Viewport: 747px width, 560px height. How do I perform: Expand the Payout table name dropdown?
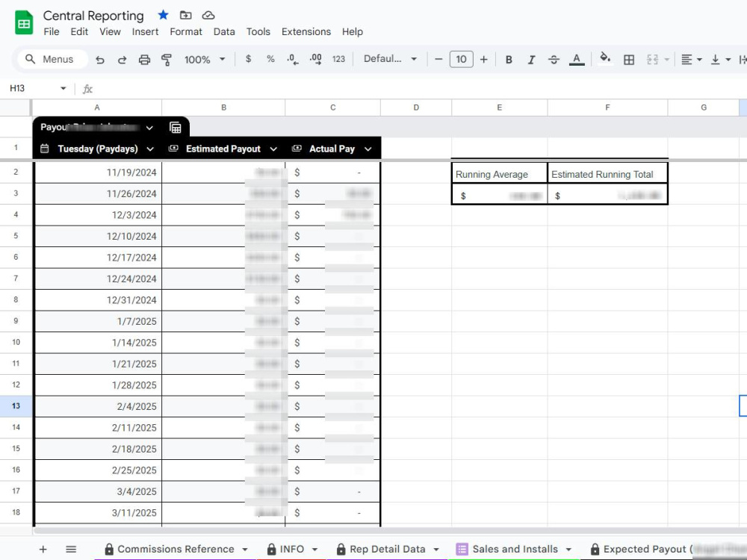click(149, 128)
